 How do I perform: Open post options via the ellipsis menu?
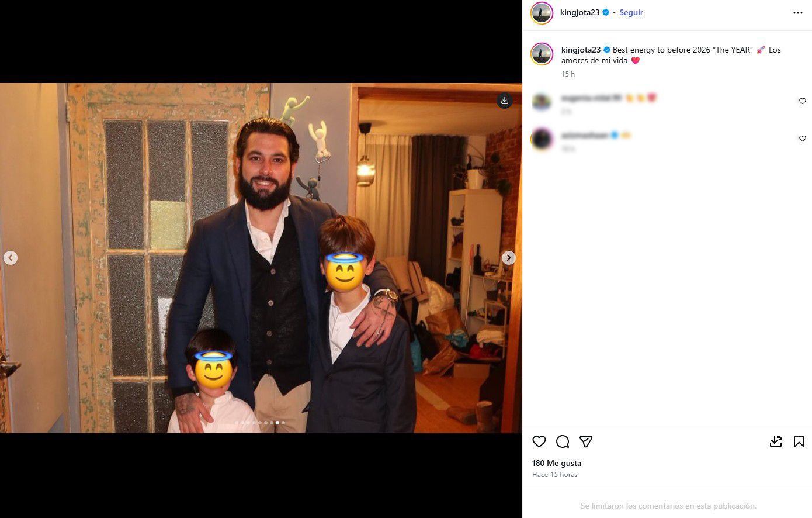click(798, 12)
